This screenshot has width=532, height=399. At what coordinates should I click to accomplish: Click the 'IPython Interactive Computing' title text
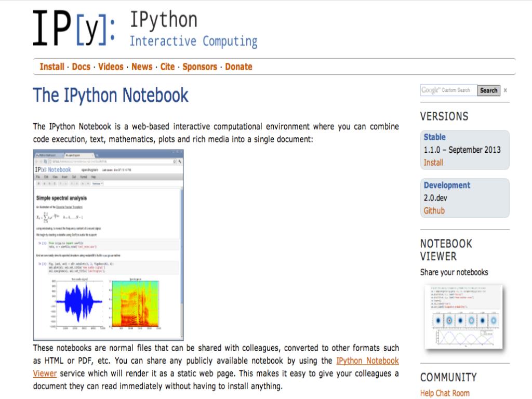[193, 29]
